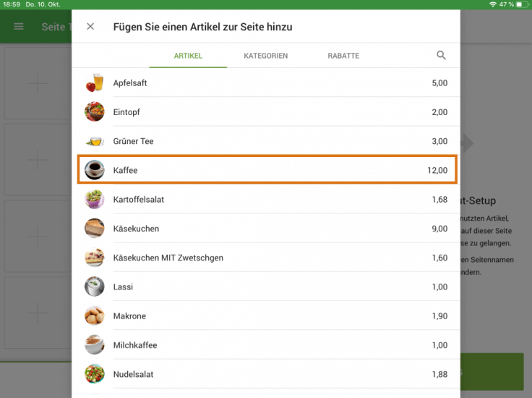The width and height of the screenshot is (532, 398).
Task: Tap the Kartoffelsalat dish icon
Action: click(x=95, y=200)
